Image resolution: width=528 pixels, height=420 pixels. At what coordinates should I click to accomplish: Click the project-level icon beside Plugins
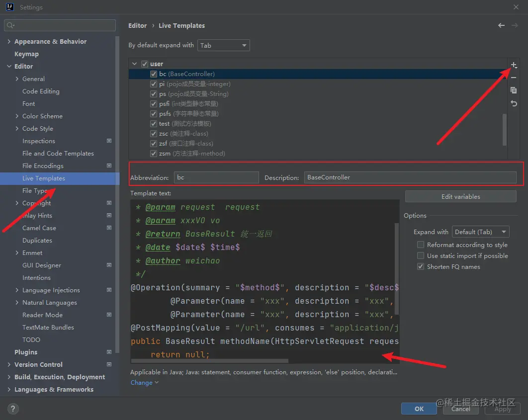click(109, 352)
